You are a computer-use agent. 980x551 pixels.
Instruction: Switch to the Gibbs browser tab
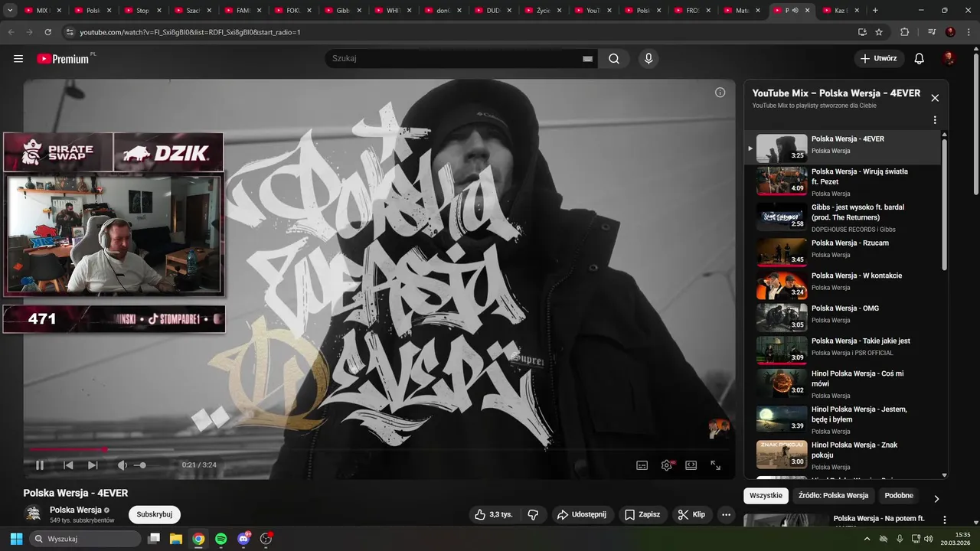(x=345, y=11)
